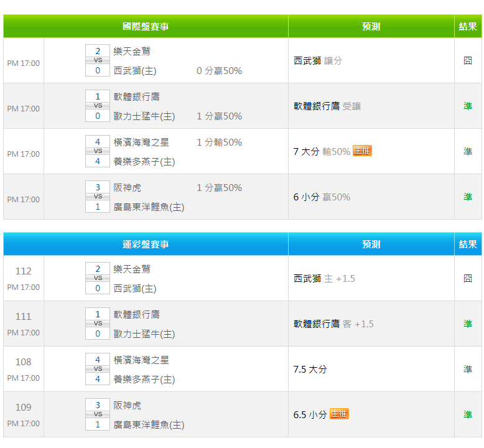Click the 西武獅 讓分 prediction
This screenshot has height=448, width=484.
pyautogui.click(x=317, y=60)
